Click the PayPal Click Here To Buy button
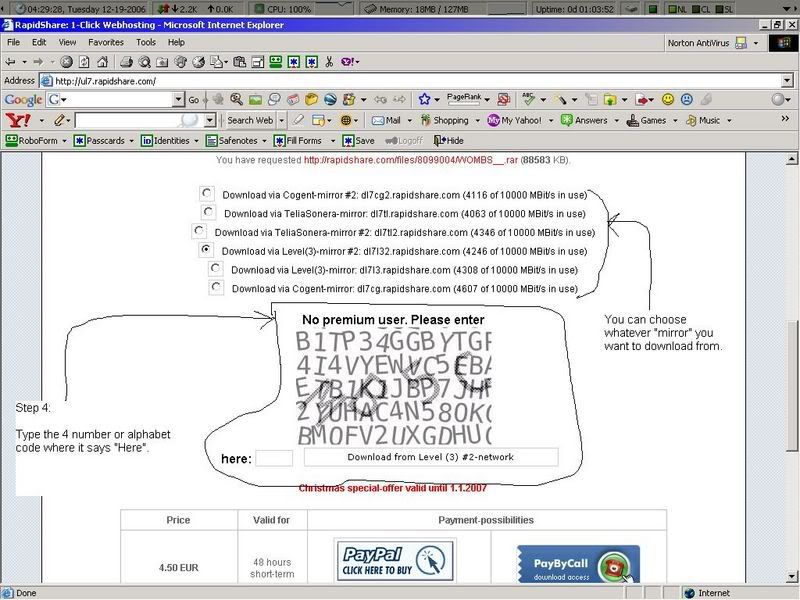Viewport: 800px width, 600px height. pyautogui.click(x=395, y=560)
